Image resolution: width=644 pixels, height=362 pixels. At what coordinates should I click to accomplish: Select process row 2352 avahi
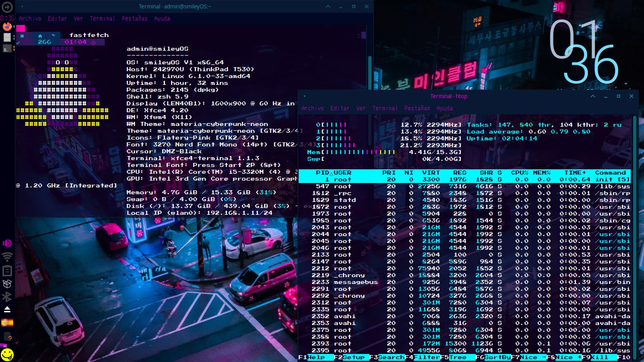coord(465,316)
